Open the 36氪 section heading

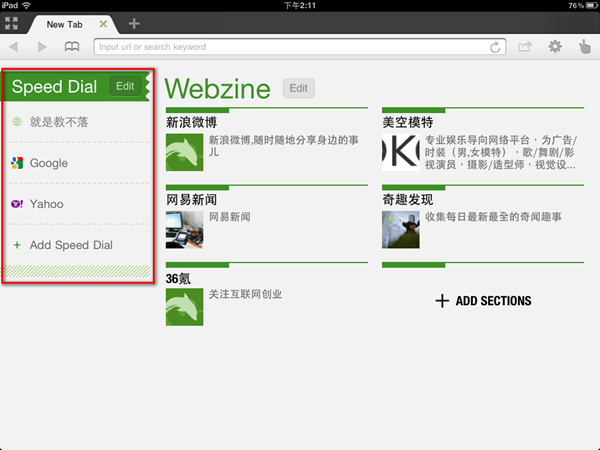coord(178,279)
